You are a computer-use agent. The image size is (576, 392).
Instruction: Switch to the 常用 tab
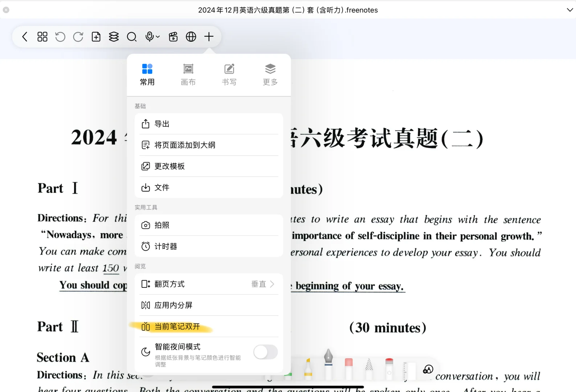point(147,75)
